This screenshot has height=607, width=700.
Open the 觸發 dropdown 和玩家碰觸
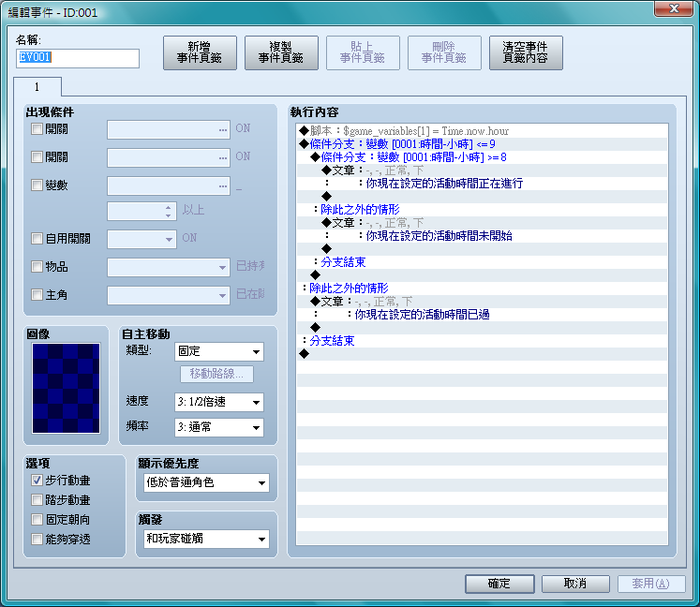[207, 540]
